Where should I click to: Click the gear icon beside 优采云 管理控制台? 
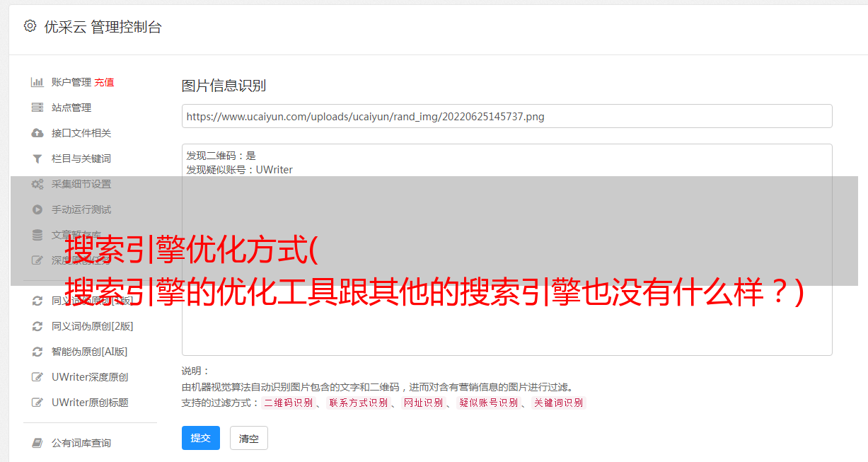[30, 26]
